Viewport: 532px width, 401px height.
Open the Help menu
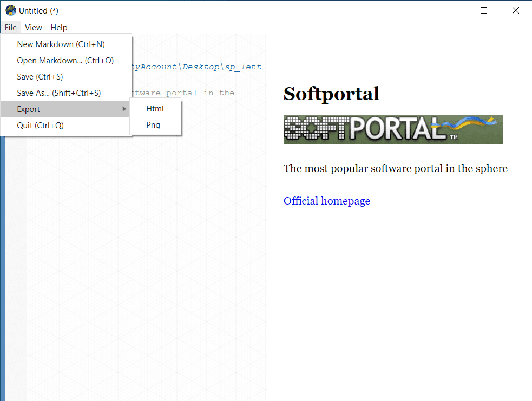click(x=59, y=28)
